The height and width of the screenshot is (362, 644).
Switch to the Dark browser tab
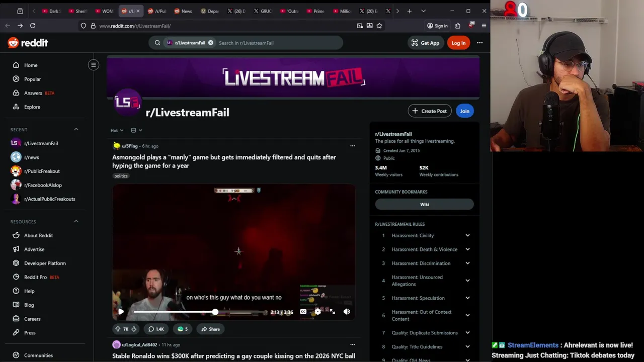coord(51,11)
